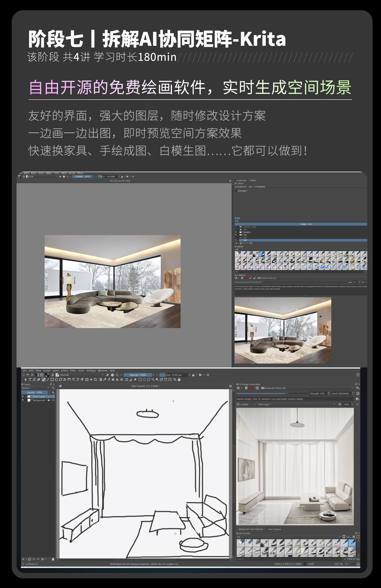The width and height of the screenshot is (381, 588).
Task: Select the Rectangular Selection tool in lower Krita
Action: 140,379
